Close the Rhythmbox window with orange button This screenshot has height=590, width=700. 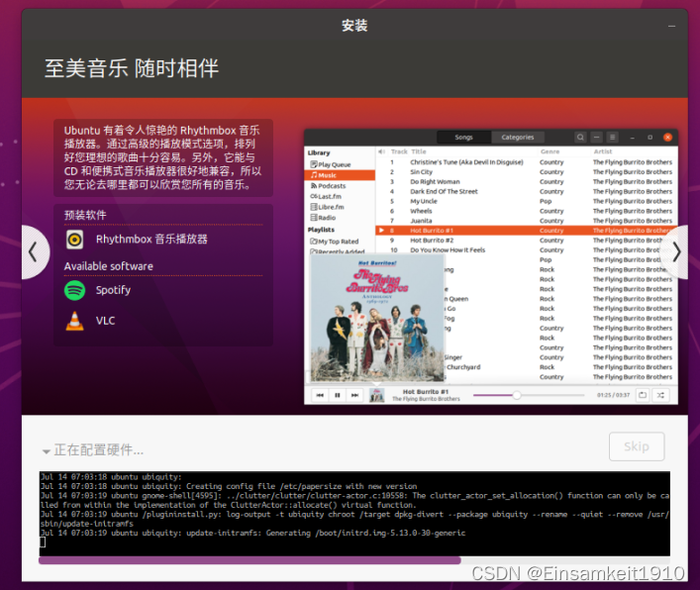(x=668, y=137)
